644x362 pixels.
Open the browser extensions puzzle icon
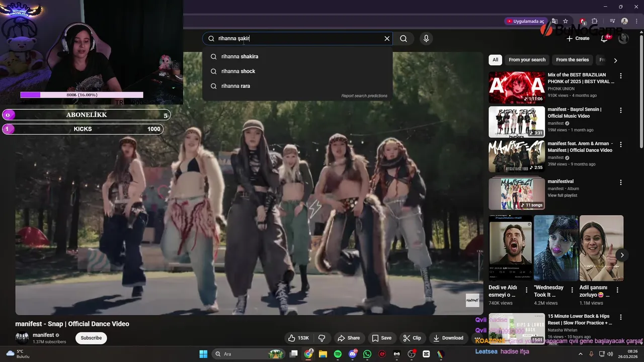(595, 21)
